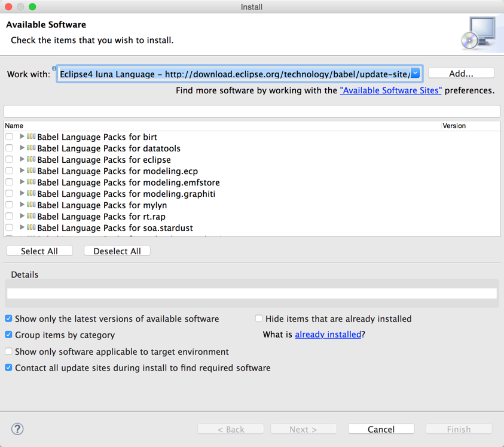The width and height of the screenshot is (504, 447).
Task: Click the Version column header
Action: pyautogui.click(x=471, y=126)
